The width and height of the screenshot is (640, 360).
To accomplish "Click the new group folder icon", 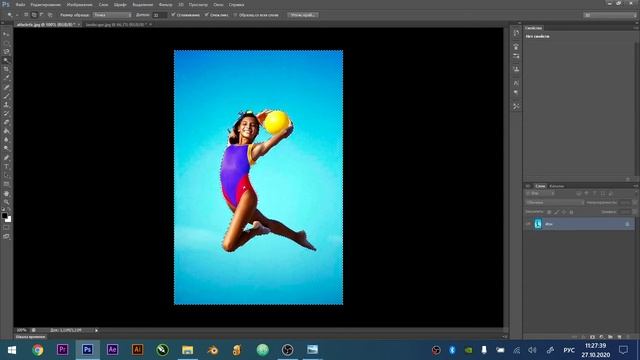I will (x=610, y=337).
